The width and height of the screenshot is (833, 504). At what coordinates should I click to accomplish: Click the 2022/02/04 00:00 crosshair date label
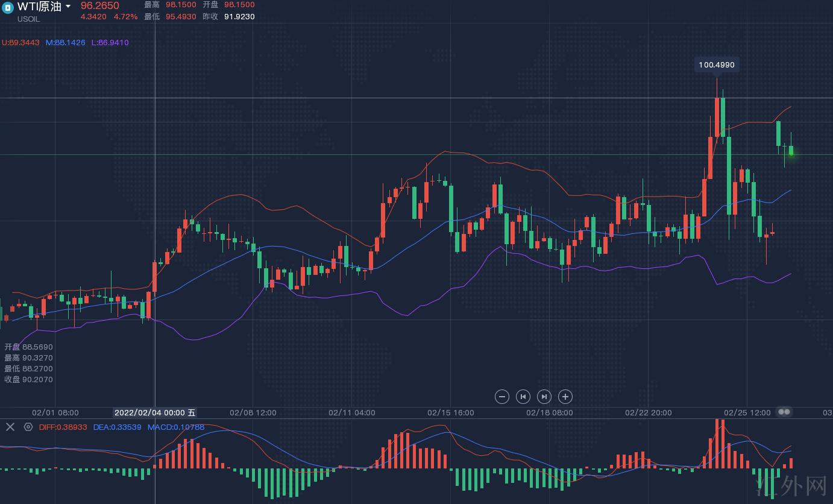click(154, 413)
